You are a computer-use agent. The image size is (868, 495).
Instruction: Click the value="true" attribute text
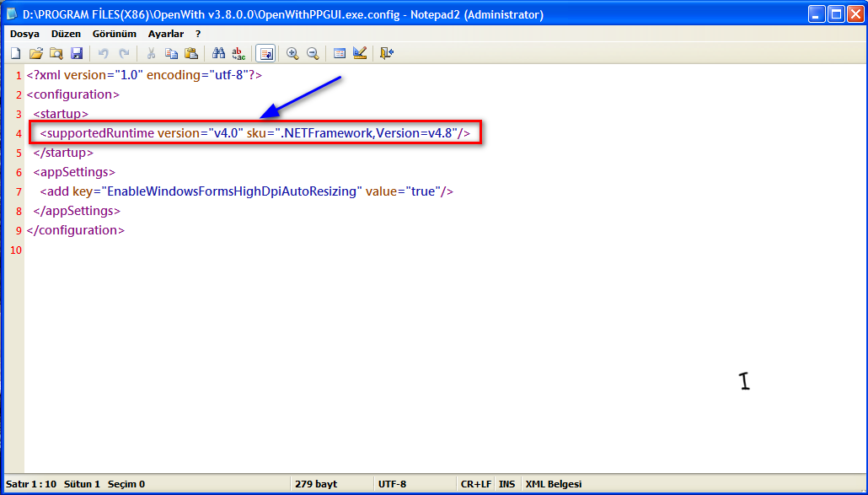(403, 191)
